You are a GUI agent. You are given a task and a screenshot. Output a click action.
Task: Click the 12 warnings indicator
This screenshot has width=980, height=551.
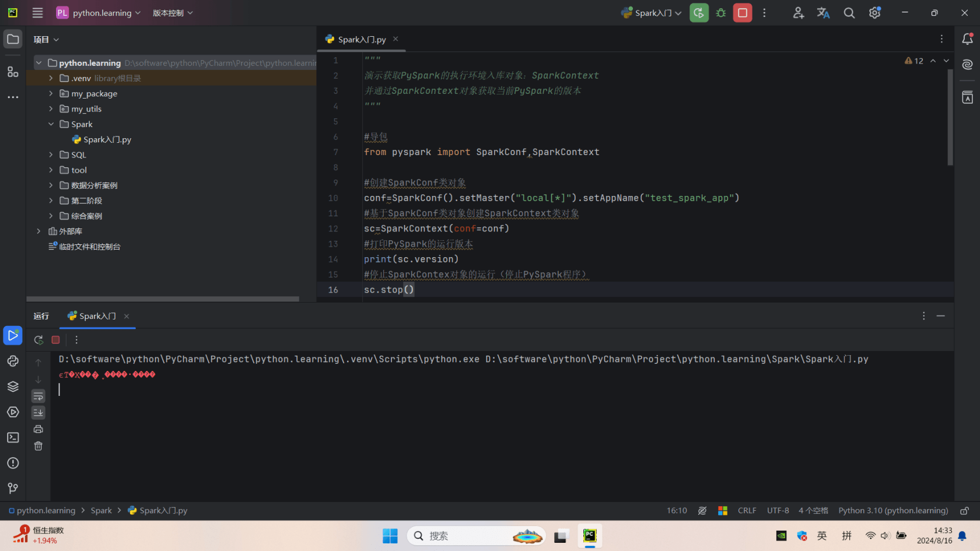[x=914, y=61]
